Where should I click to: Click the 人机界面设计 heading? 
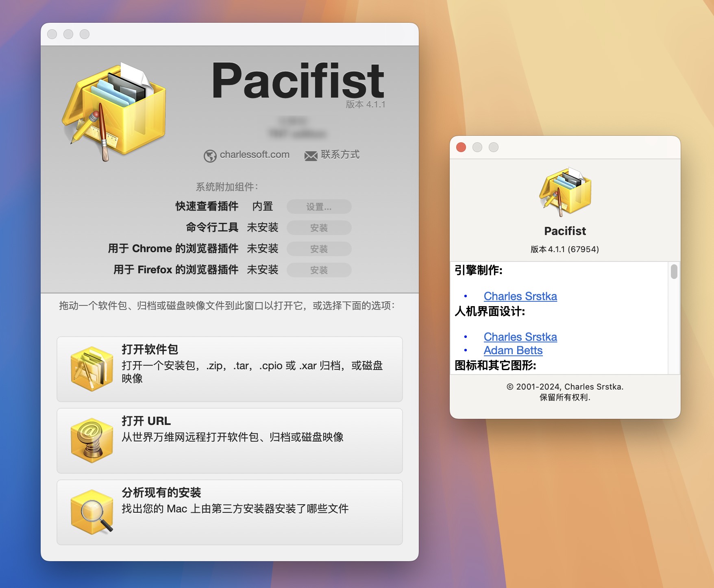coord(490,311)
